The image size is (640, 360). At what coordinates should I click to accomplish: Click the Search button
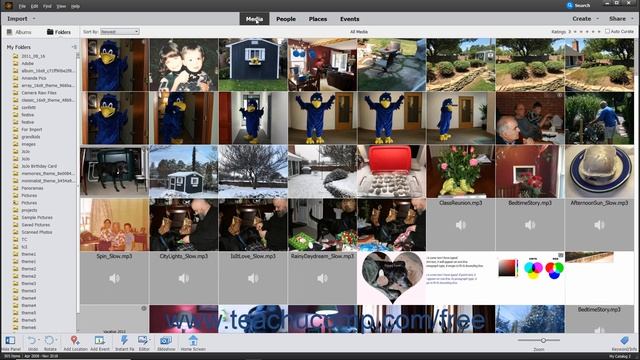point(578,5)
